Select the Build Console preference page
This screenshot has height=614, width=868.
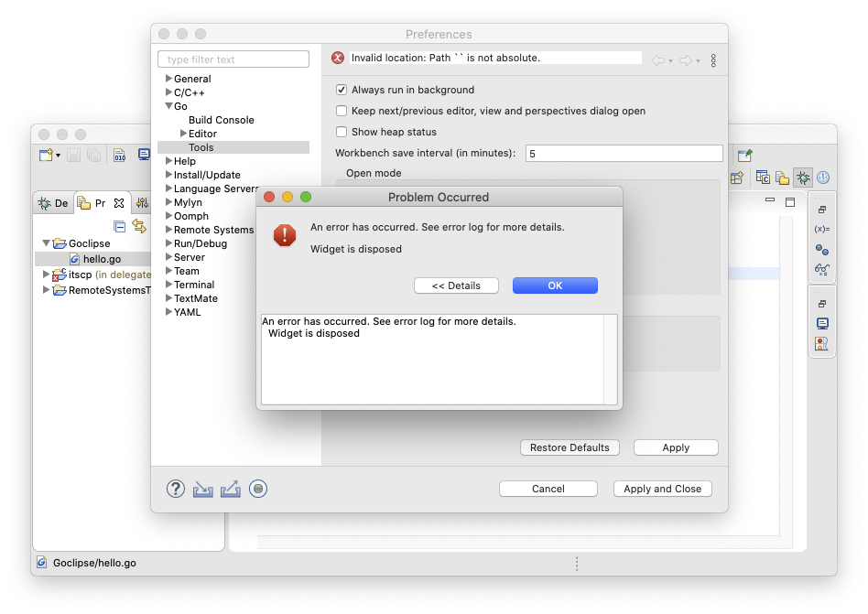click(221, 120)
